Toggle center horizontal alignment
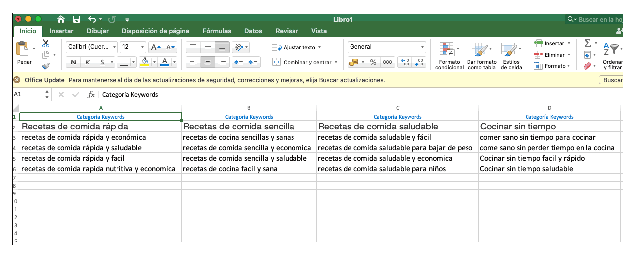The image size is (644, 257). pos(208,62)
